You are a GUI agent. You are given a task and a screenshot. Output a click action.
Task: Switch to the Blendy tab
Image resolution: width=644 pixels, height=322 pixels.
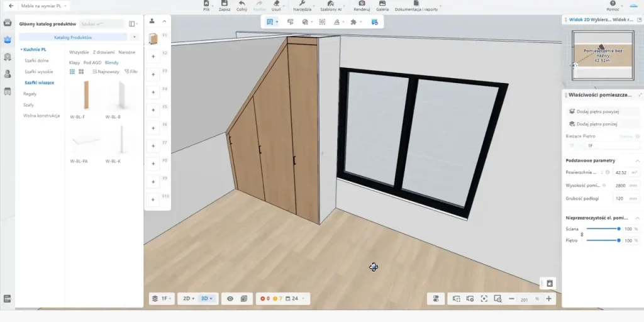point(112,62)
